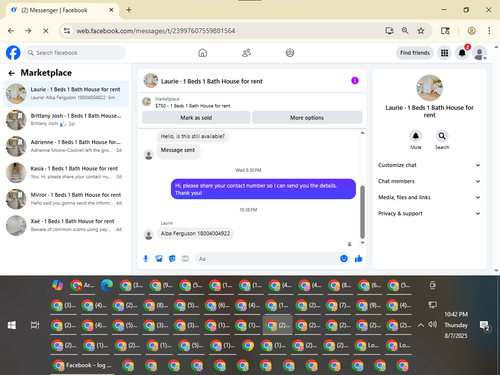Open the Marketplace listing $750 link
Screen dimensions: 500x375
(193, 106)
